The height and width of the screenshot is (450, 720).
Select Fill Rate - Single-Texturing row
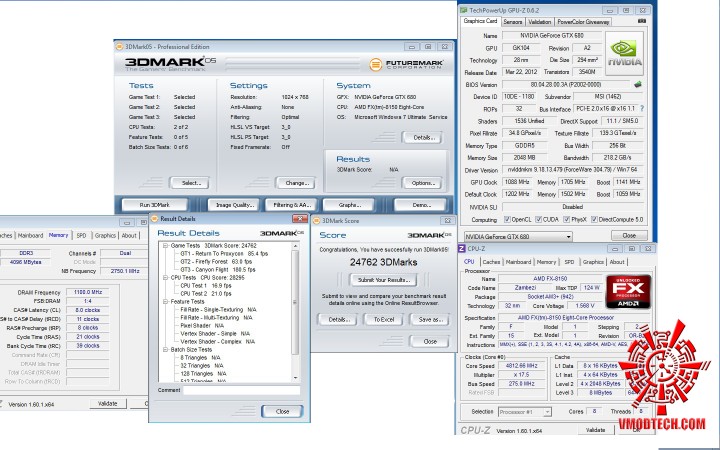click(x=218, y=309)
